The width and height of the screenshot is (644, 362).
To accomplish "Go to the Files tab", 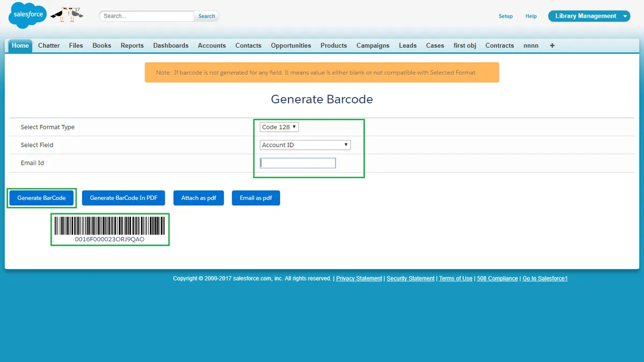I will (76, 46).
